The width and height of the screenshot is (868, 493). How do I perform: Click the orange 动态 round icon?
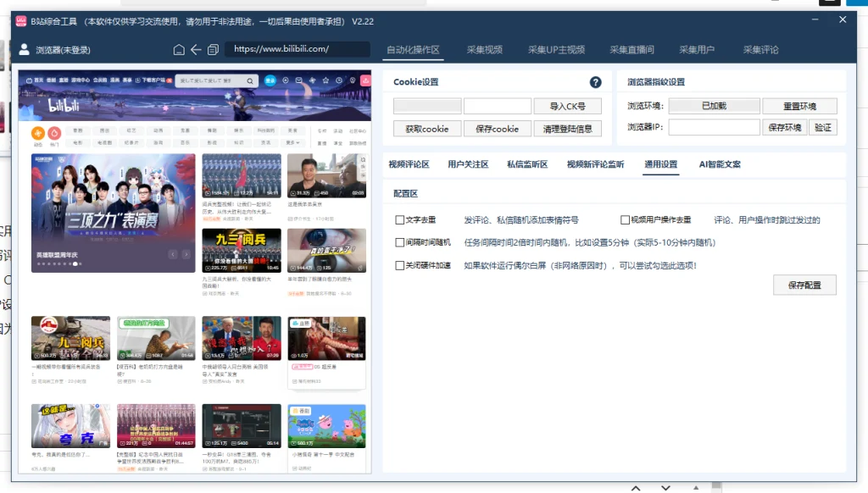coord(37,133)
